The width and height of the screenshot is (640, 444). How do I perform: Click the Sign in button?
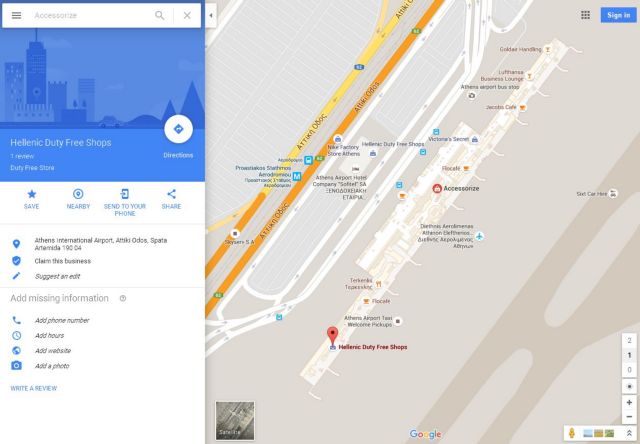click(618, 16)
